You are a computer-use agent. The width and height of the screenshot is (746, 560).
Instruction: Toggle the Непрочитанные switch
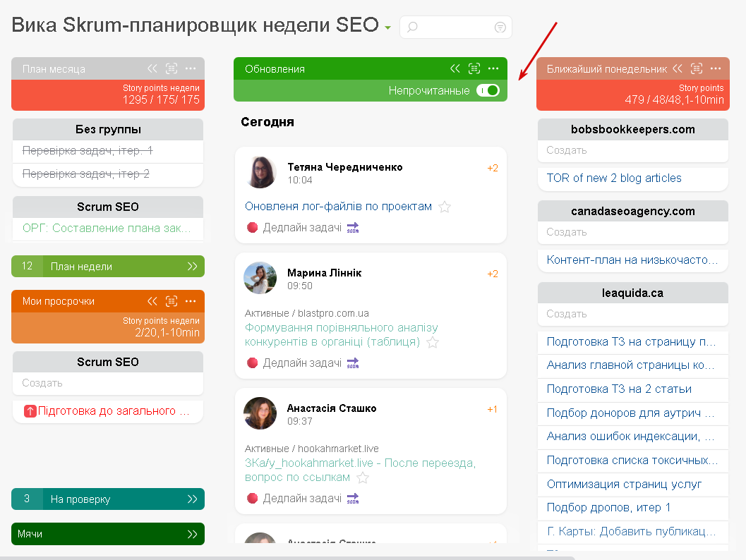click(x=488, y=90)
